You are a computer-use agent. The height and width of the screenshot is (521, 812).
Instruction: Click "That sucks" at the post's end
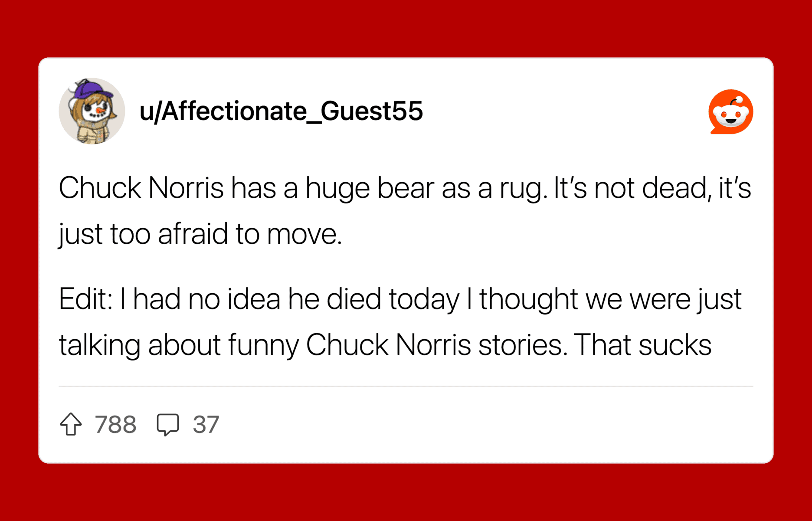(x=643, y=345)
